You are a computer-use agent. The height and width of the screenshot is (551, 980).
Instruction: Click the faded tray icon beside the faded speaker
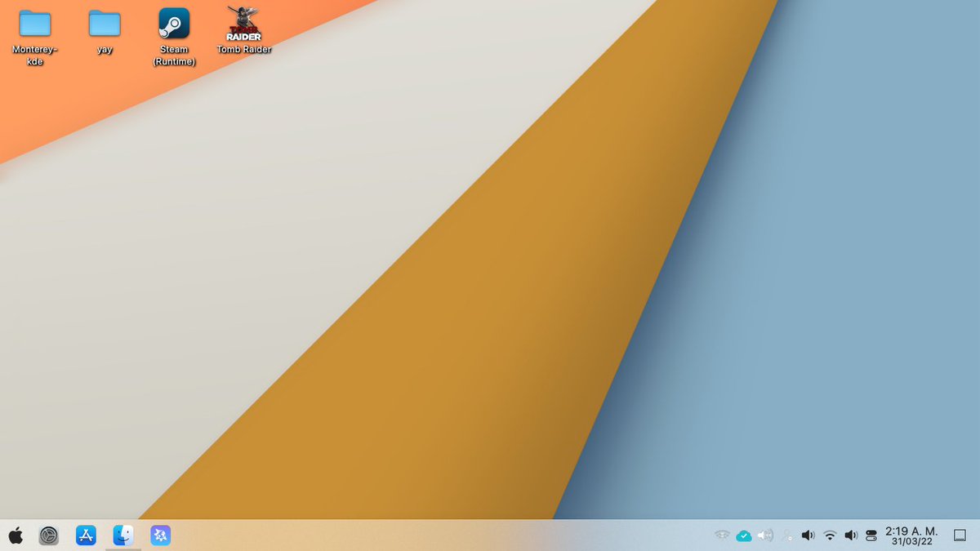786,535
